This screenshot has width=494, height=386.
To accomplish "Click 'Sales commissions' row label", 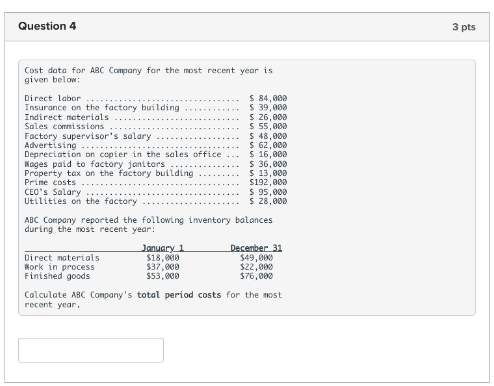I will click(x=64, y=126).
